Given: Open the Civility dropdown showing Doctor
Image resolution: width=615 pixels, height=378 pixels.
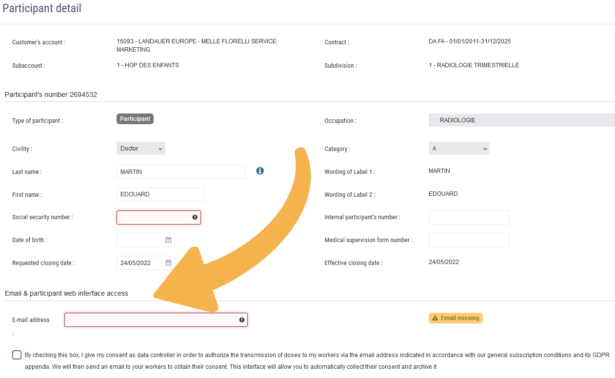Looking at the screenshot, I should point(141,149).
